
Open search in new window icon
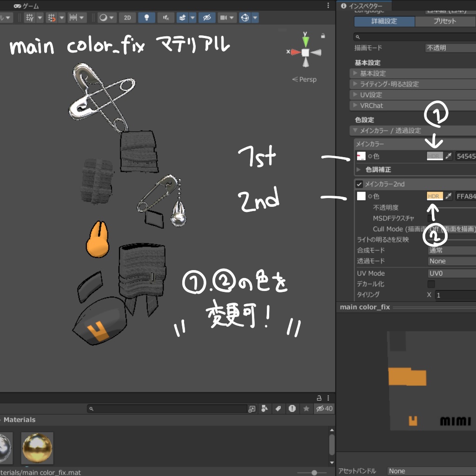point(252,409)
